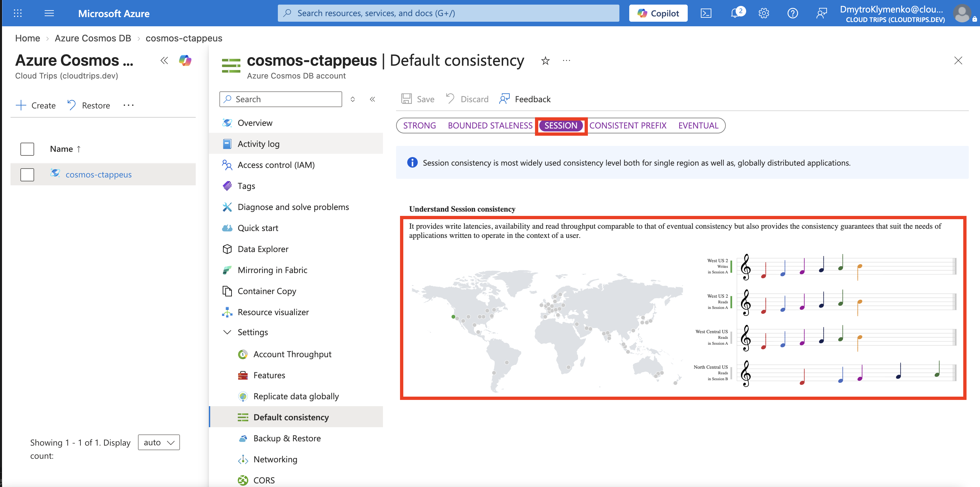Click the Save toolbar button
980x487 pixels.
coord(417,99)
